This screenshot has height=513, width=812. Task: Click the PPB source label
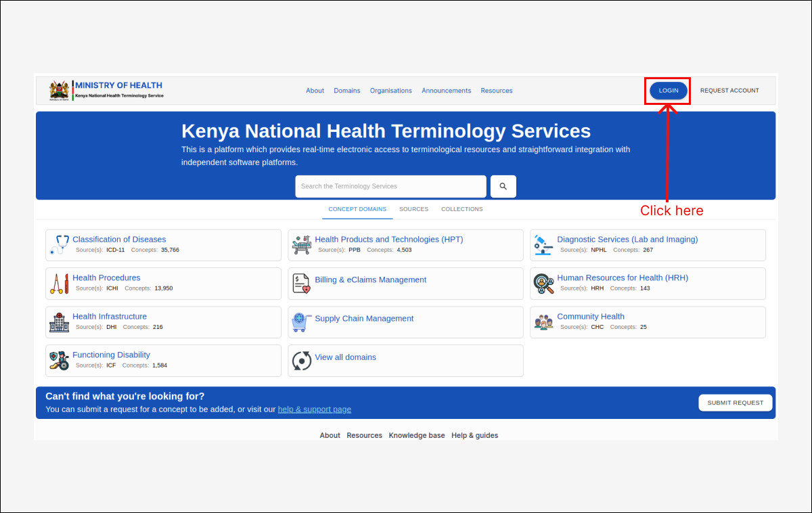355,250
